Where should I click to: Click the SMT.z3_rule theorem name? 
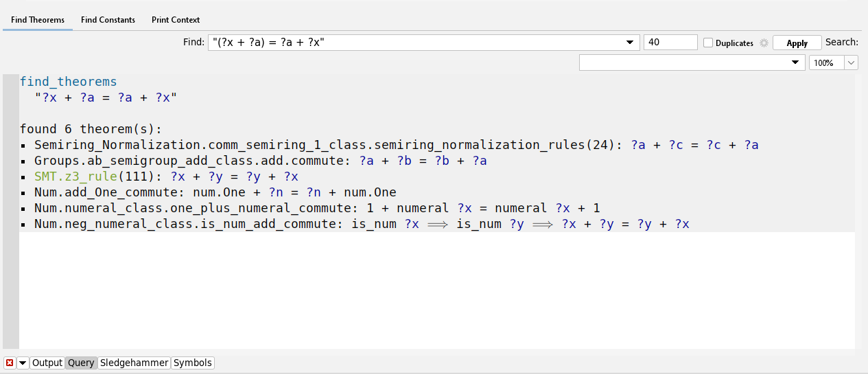click(x=75, y=176)
